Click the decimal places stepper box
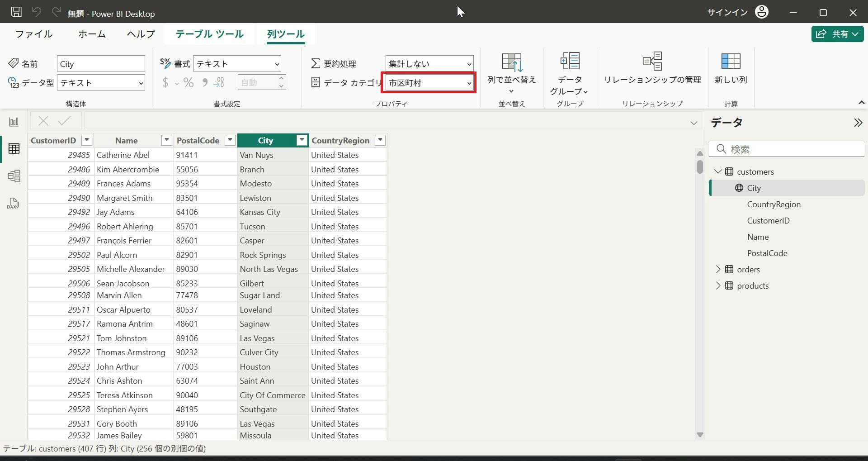The image size is (868, 461). click(x=262, y=82)
